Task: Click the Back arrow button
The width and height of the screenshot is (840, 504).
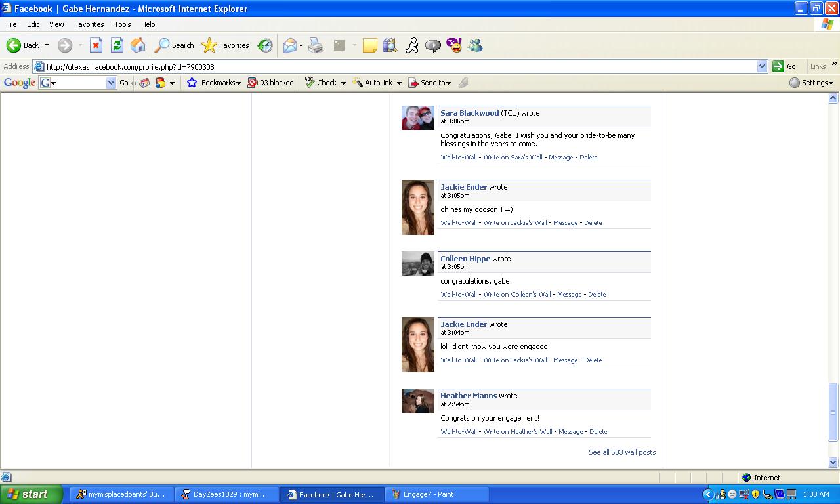Action: pyautogui.click(x=23, y=45)
